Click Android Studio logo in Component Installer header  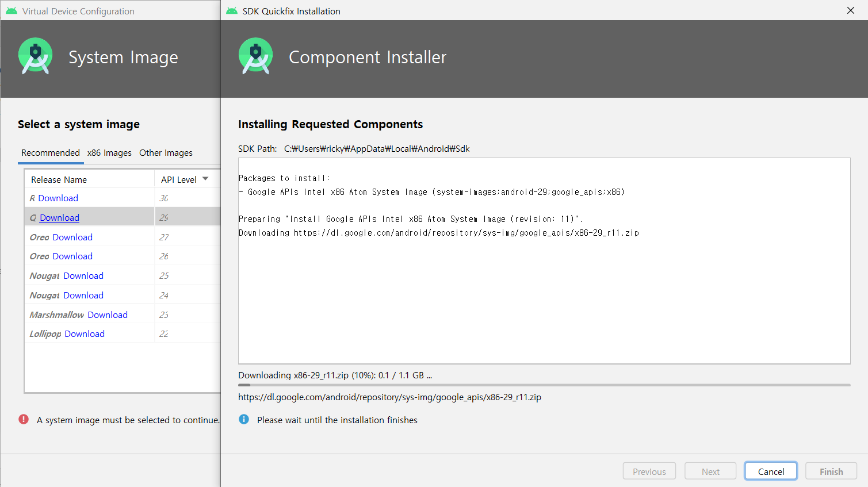255,56
